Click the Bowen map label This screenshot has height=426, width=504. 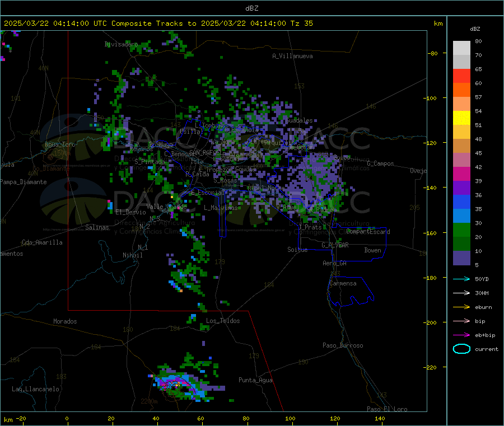click(372, 250)
